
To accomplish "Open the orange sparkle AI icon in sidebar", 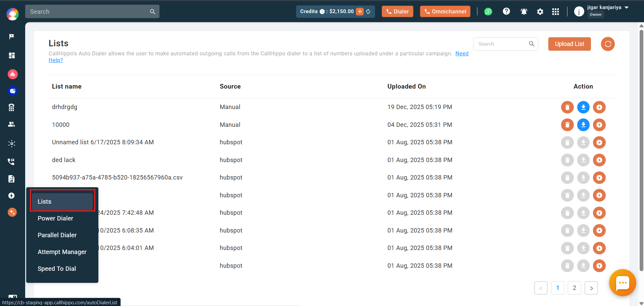I will [x=12, y=212].
